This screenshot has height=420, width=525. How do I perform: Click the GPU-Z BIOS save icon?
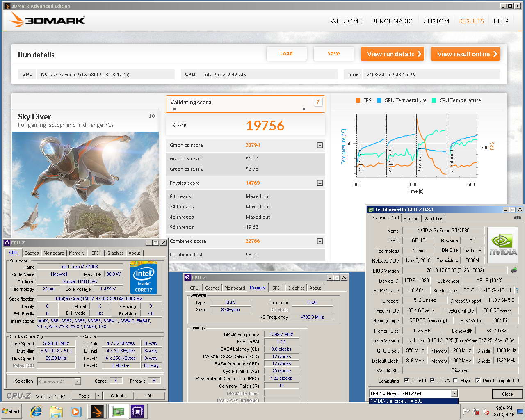point(514,270)
